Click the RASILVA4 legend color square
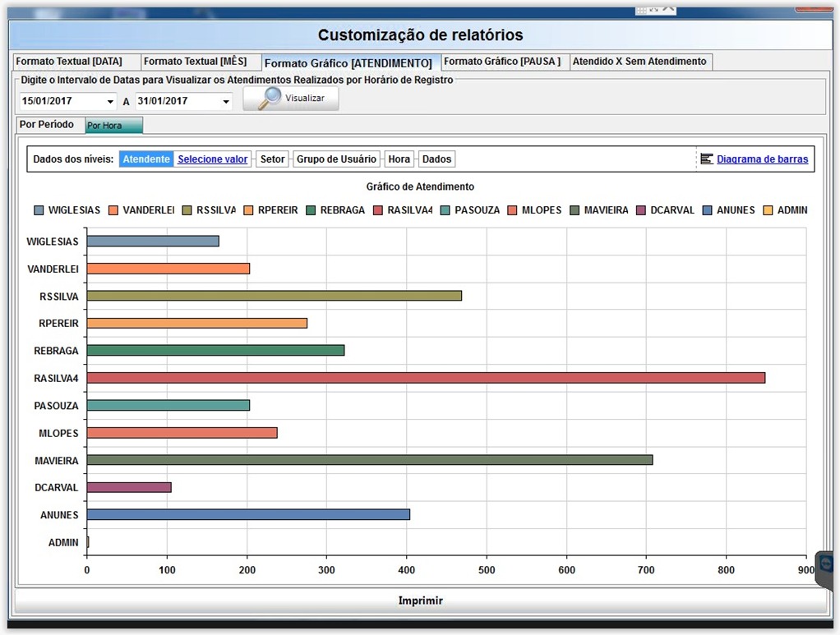The image size is (840, 635). [x=378, y=210]
